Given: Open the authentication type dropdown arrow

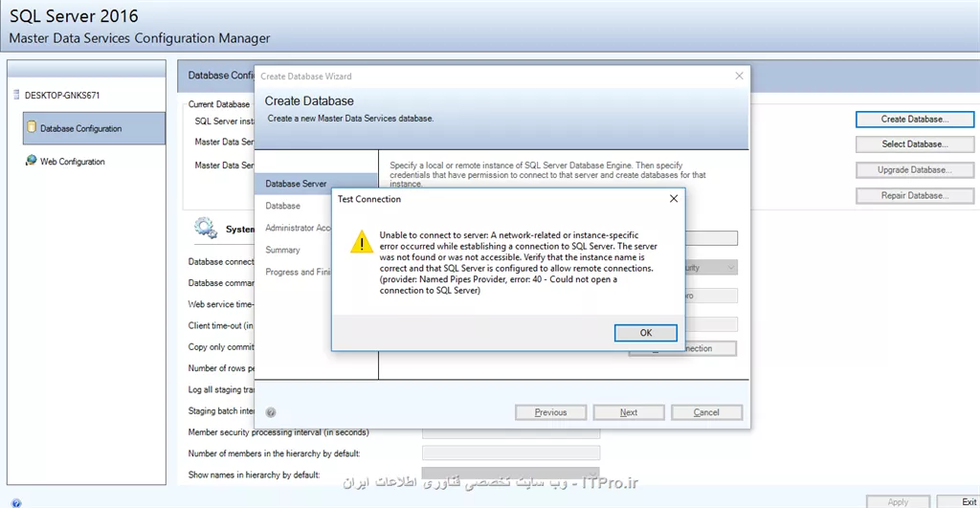Looking at the screenshot, I should [730, 268].
